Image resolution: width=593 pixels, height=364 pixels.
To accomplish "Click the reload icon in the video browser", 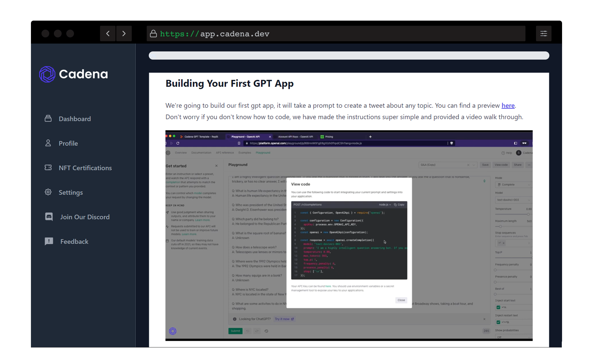I will click(x=178, y=143).
